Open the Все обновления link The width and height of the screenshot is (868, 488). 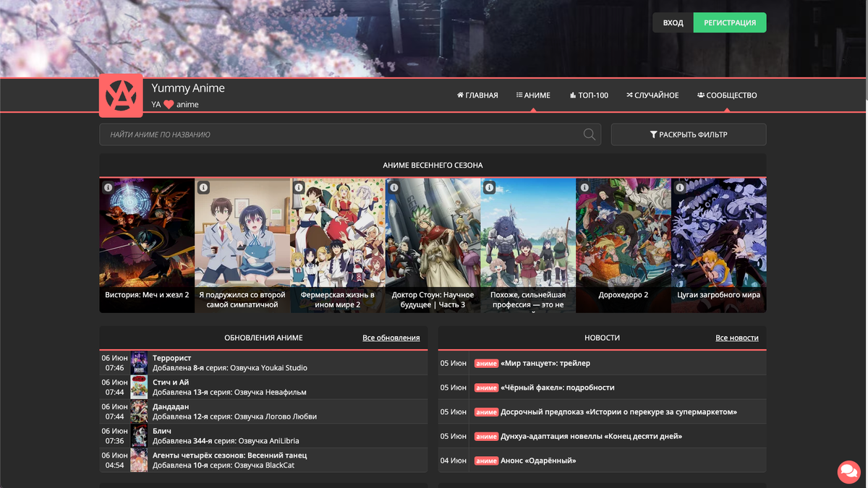pyautogui.click(x=391, y=338)
